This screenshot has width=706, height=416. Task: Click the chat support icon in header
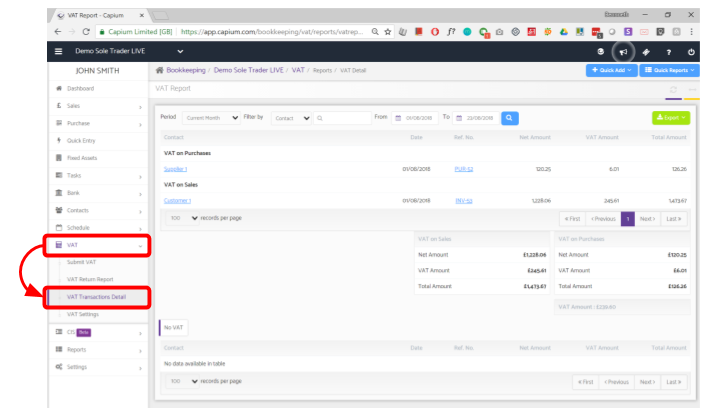[x=600, y=52]
